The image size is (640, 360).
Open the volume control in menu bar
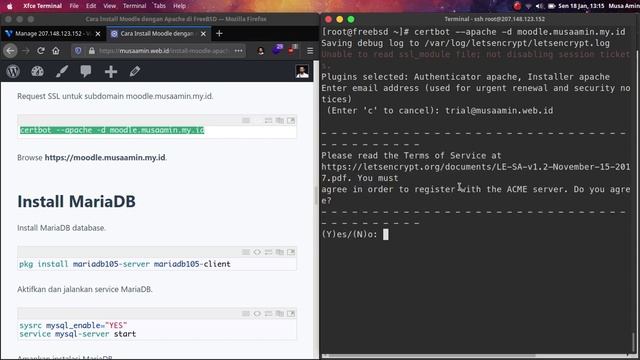click(x=540, y=6)
